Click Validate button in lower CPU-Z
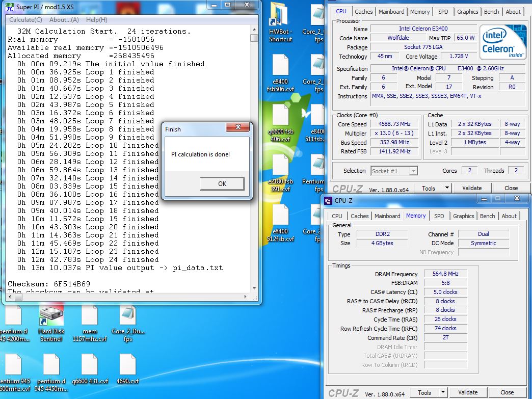This screenshot has height=399, width=532. pyautogui.click(x=467, y=392)
